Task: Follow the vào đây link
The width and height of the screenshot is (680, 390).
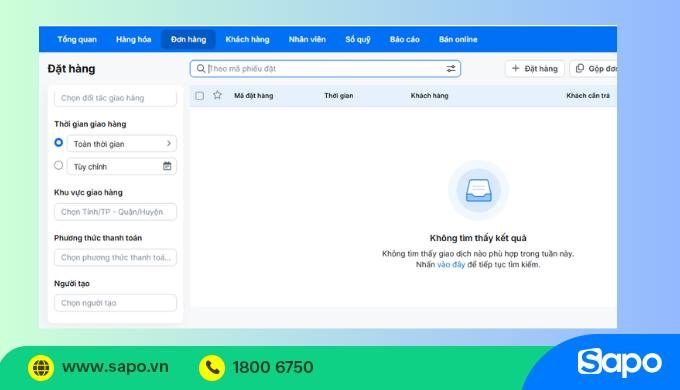Action: (x=451, y=265)
